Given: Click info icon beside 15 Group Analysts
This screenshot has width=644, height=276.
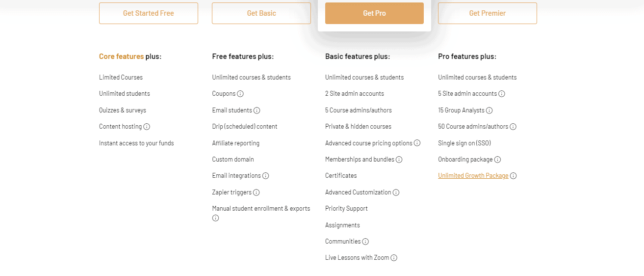Looking at the screenshot, I should (489, 110).
